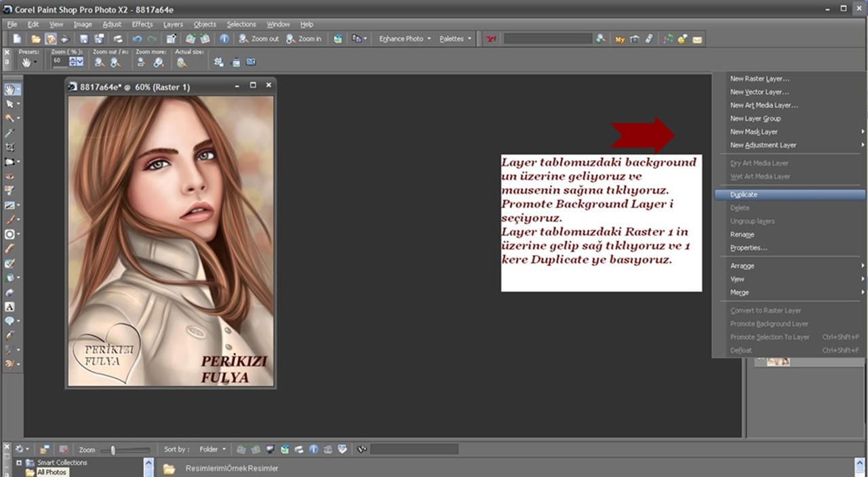The height and width of the screenshot is (477, 868).
Task: Click the Save disk icon
Action: pyautogui.click(x=84, y=39)
